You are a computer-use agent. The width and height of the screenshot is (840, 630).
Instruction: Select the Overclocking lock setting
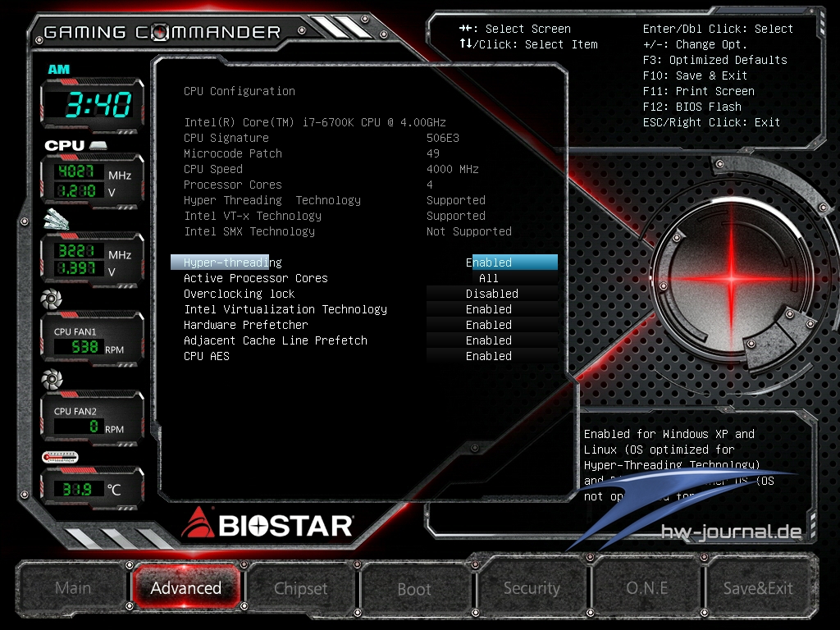(364, 294)
